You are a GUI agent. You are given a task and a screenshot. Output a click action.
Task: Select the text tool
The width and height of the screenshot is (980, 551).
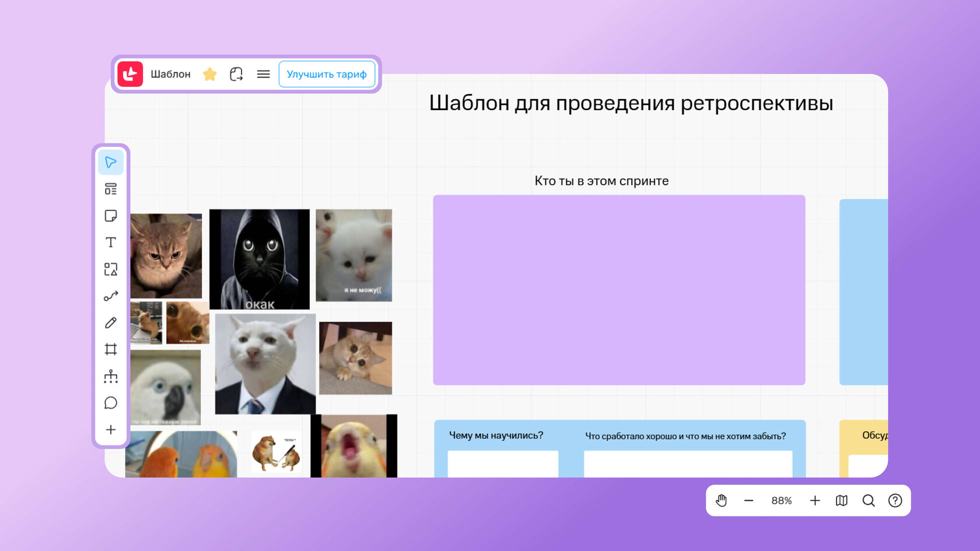point(110,243)
